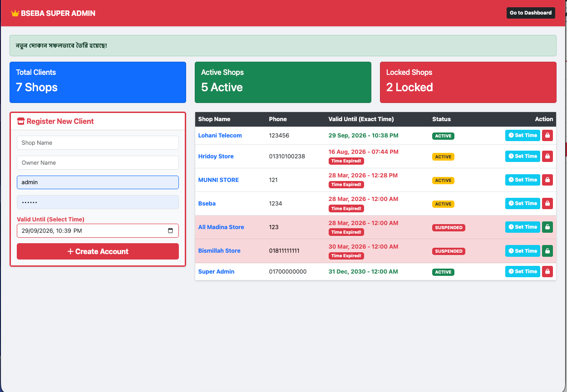Screen dimensions: 567x392
Task: Set Time for Hridoy Store
Action: [x=523, y=156]
